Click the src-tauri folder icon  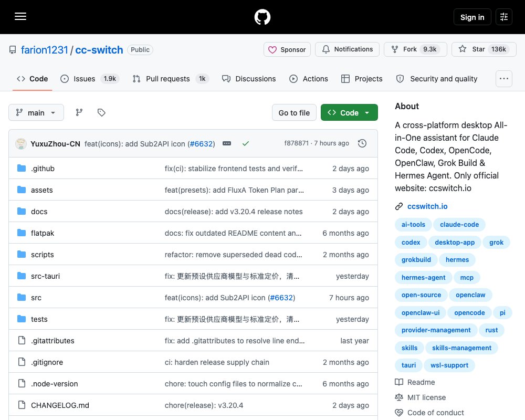click(22, 276)
